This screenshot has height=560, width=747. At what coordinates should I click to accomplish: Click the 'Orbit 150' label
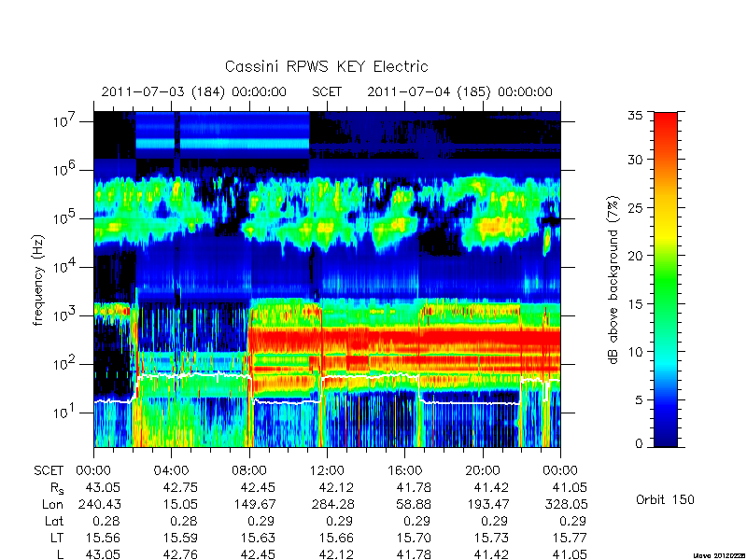(665, 499)
